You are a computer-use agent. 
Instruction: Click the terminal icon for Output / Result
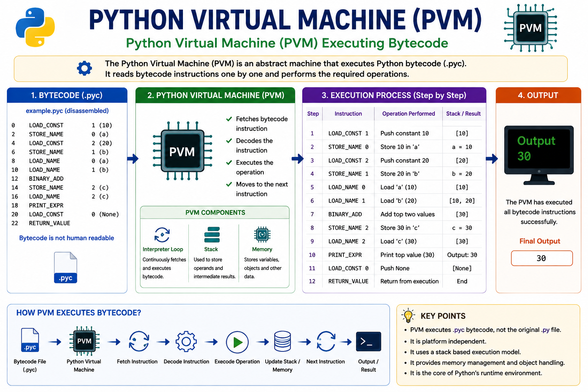click(x=368, y=341)
